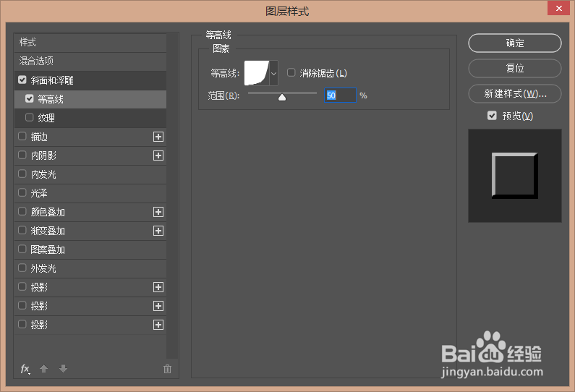Open 斜面和浮雕 settings
This screenshot has width=575, height=392.
tap(90, 80)
